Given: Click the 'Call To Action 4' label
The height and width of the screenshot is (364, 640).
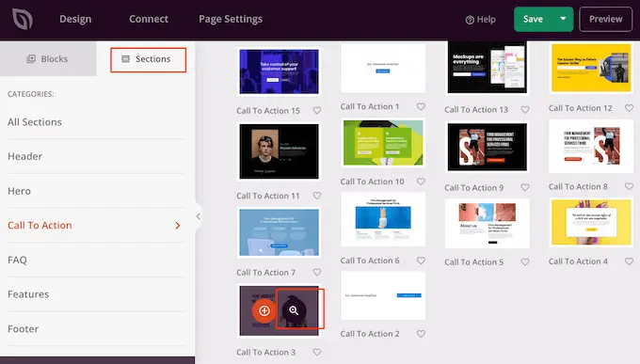Looking at the screenshot, I should tap(578, 261).
